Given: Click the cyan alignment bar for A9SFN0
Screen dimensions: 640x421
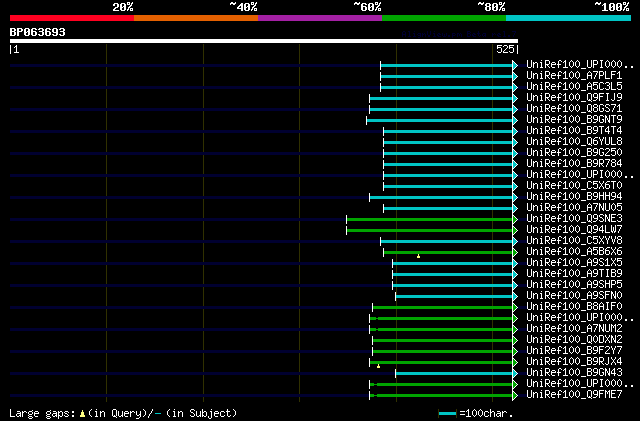Looking at the screenshot, I should (x=454, y=296).
